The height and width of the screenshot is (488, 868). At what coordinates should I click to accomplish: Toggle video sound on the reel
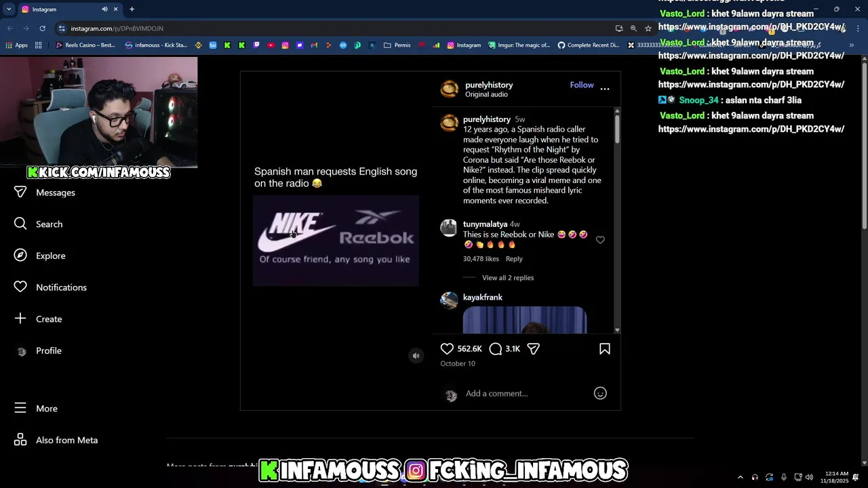click(x=416, y=356)
